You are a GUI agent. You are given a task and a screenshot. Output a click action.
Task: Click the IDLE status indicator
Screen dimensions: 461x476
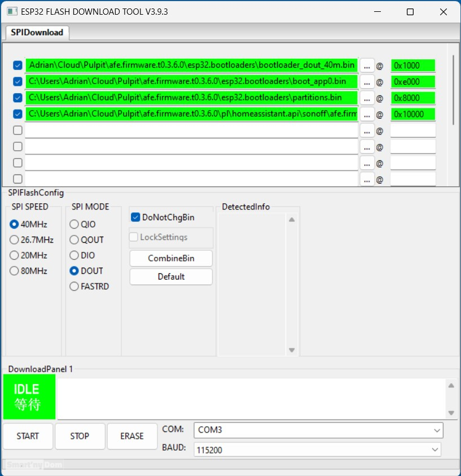pos(29,397)
